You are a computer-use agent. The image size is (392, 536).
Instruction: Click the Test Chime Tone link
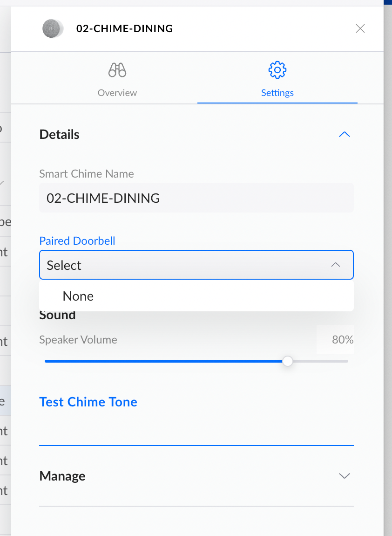(88, 402)
